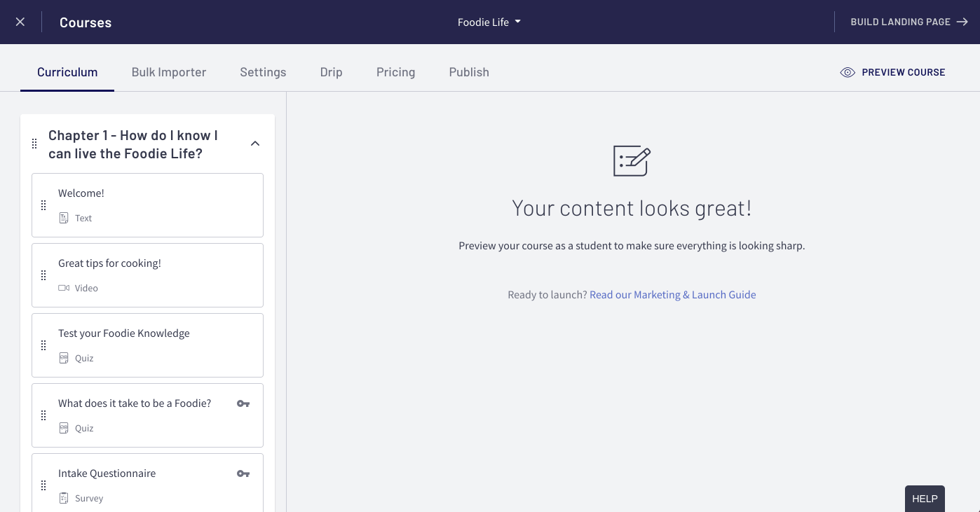Click Quiz icon under What does it take
Viewport: 980px width, 512px height.
pos(64,428)
